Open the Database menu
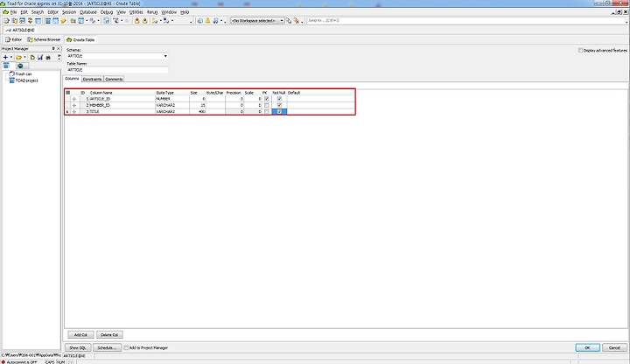This screenshot has width=630, height=364. [x=88, y=12]
